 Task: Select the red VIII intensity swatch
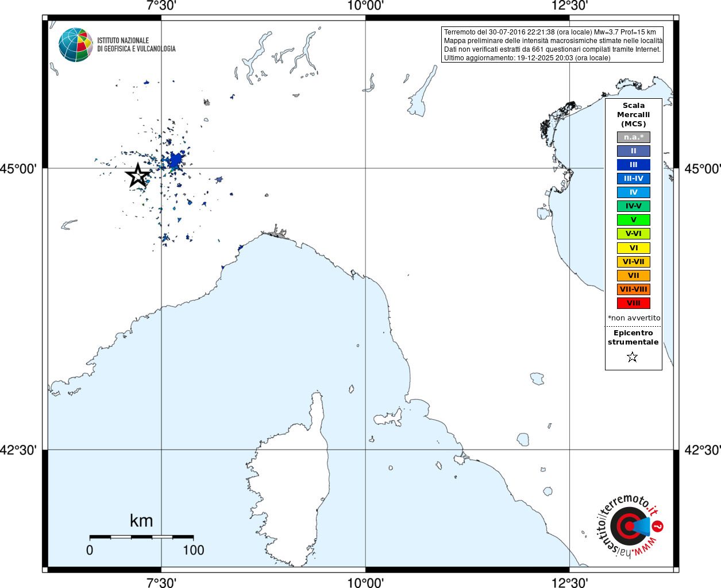point(634,303)
